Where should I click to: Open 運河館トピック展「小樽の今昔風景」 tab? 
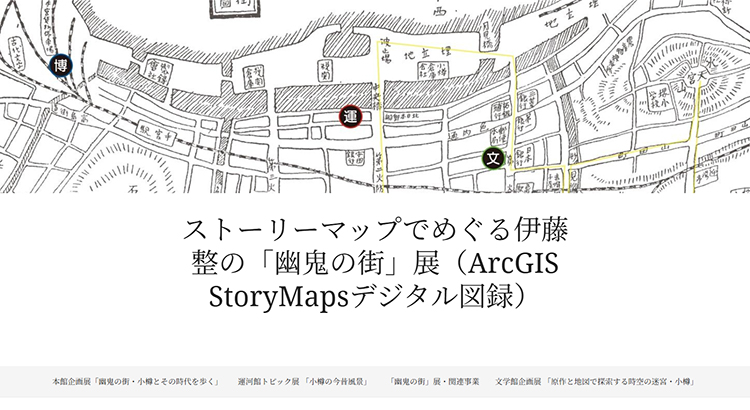[x=303, y=382]
